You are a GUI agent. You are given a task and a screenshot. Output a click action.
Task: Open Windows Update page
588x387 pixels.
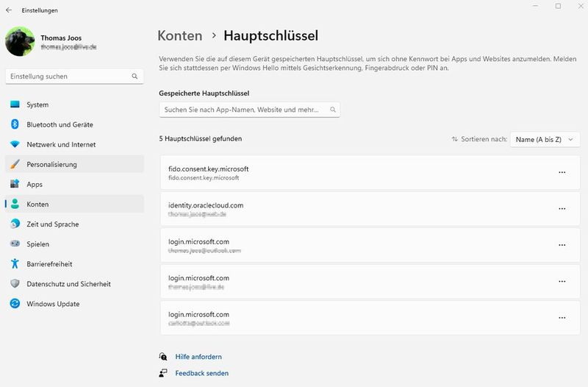(x=75, y=303)
